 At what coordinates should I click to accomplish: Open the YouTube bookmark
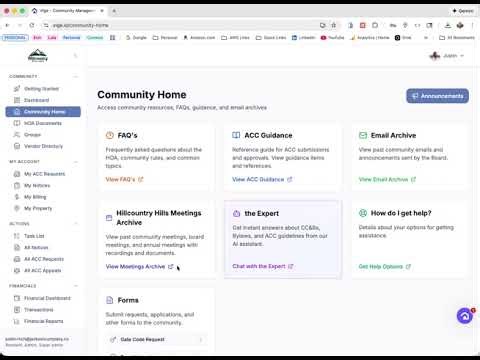332,38
